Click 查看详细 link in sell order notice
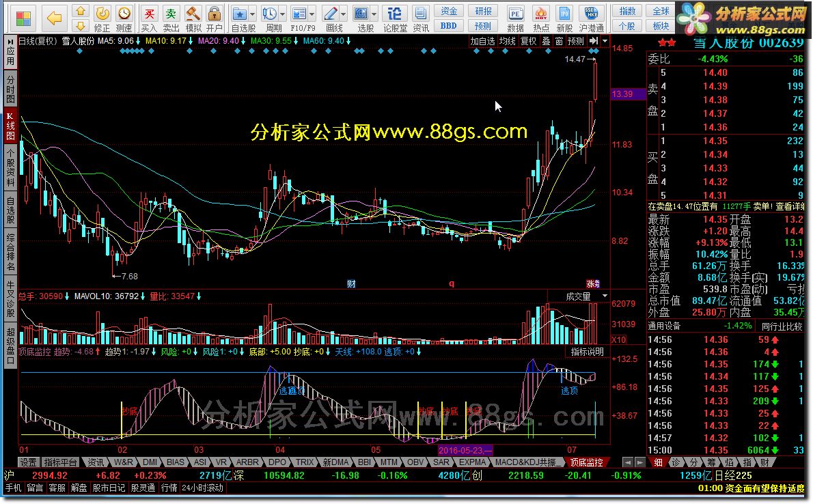The image size is (813, 504). coord(790,206)
